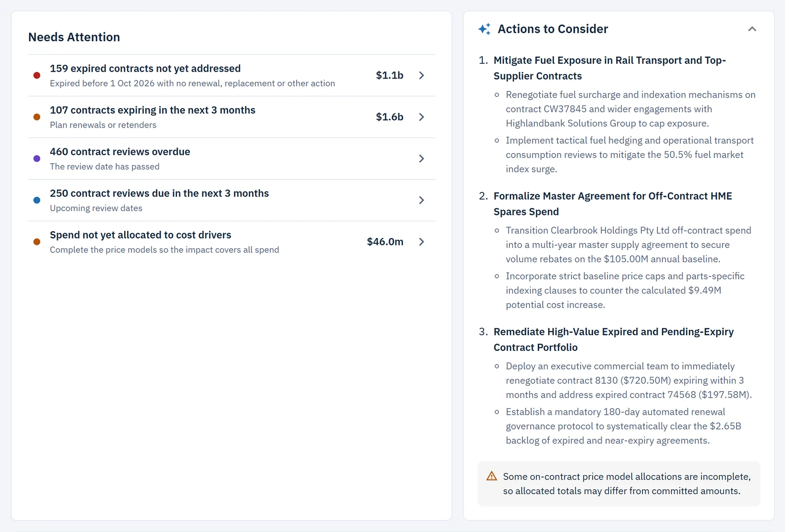Click 'Needs Attention' heading
The height and width of the screenshot is (532, 785).
[74, 37]
